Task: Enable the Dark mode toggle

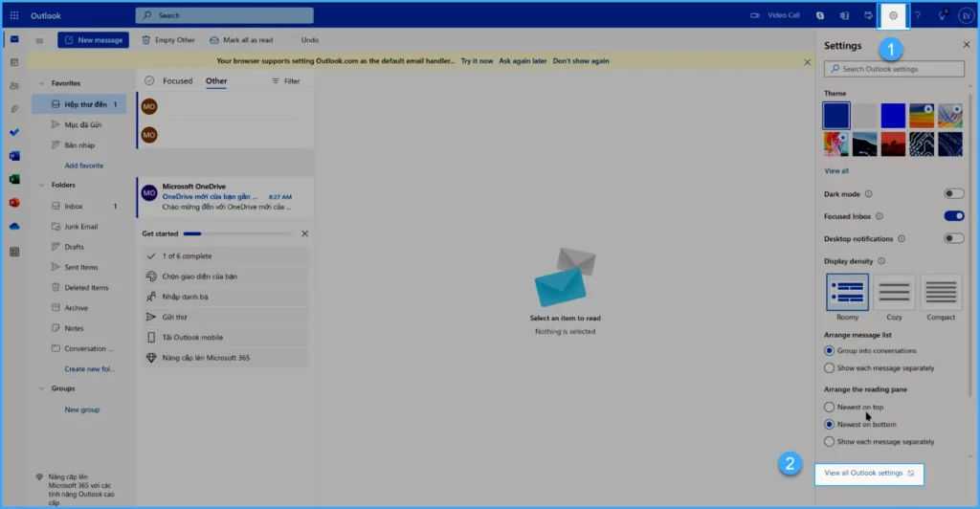Action: pos(953,193)
